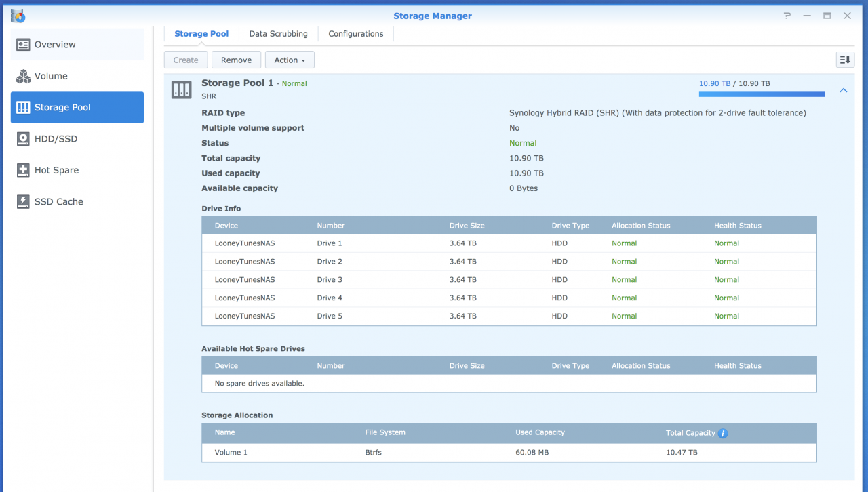Click the File System column header
868x492 pixels.
click(385, 432)
